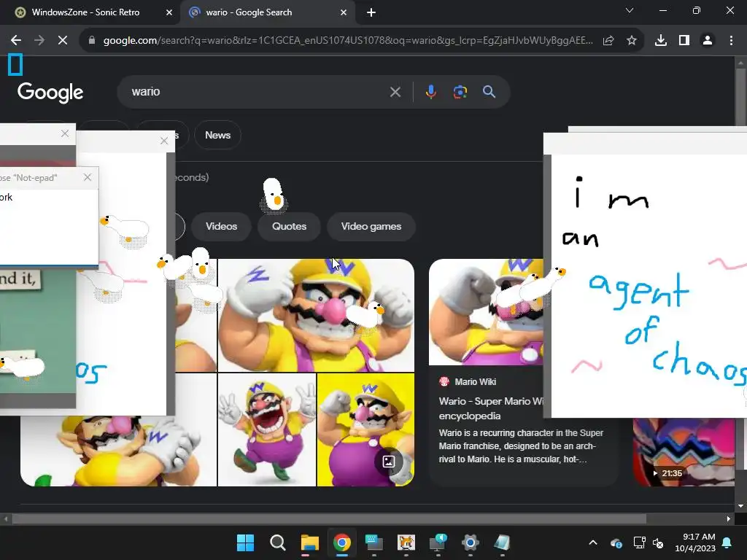The image size is (747, 560).
Task: Open File Explorer from taskbar
Action: 309,542
